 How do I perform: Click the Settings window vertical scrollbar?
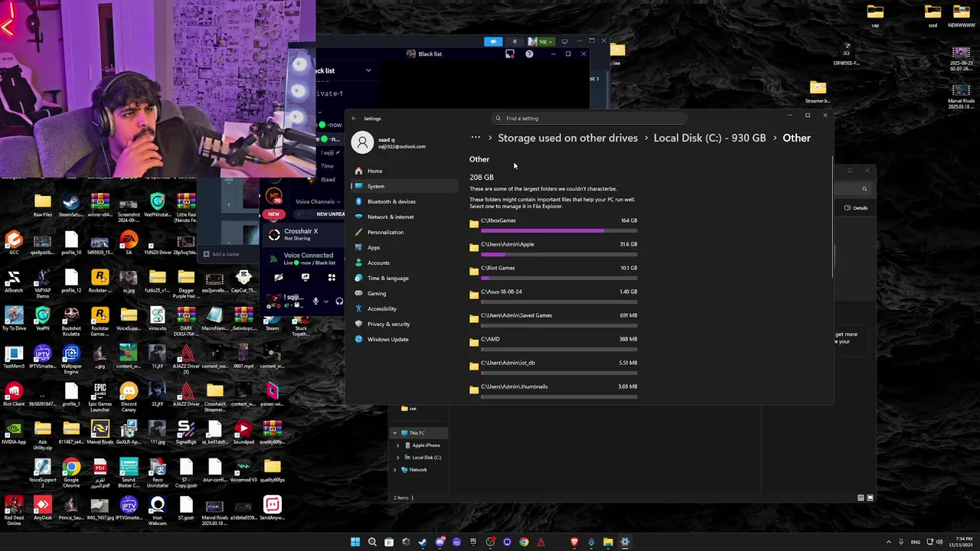832,218
